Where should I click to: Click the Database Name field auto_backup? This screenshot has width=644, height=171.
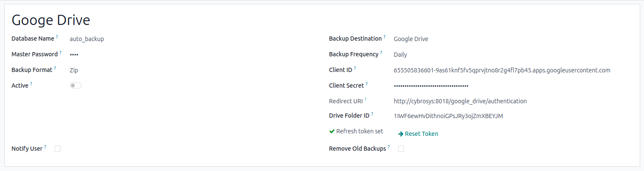point(87,39)
